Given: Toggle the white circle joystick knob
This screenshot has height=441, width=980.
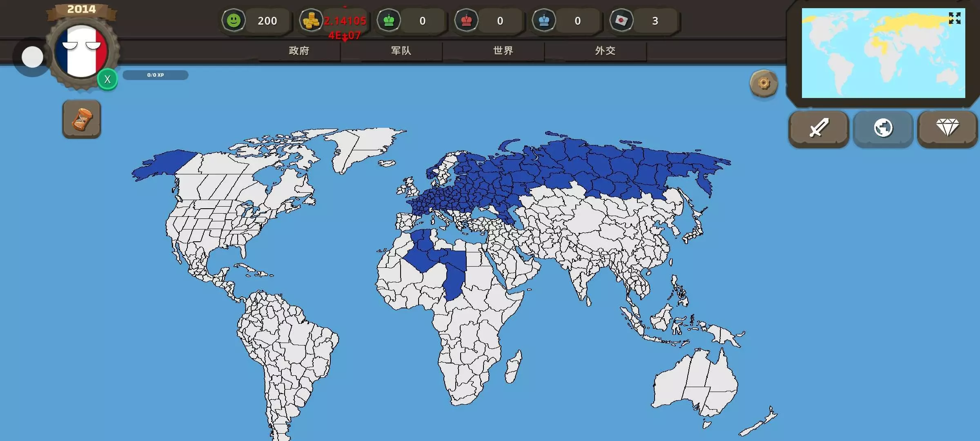Looking at the screenshot, I should [32, 57].
